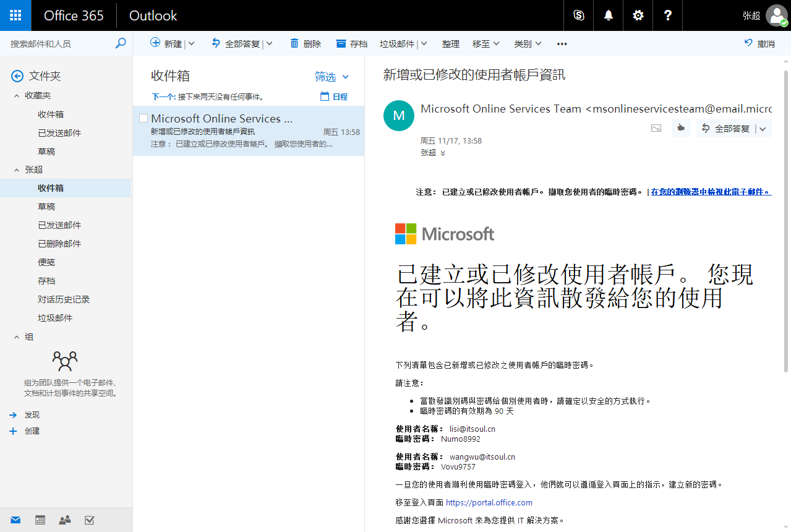Click the sender avatar letter M
The width and height of the screenshot is (791, 532).
[x=399, y=116]
